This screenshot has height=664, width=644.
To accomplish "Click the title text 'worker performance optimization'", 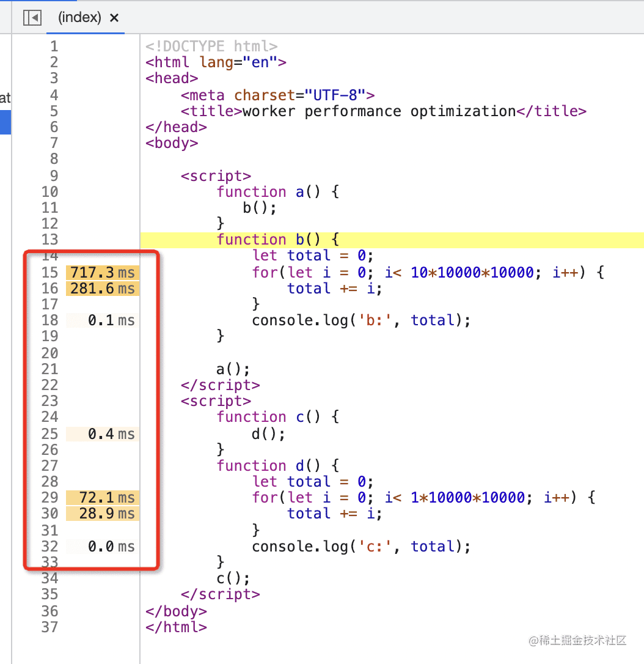I will (x=379, y=111).
